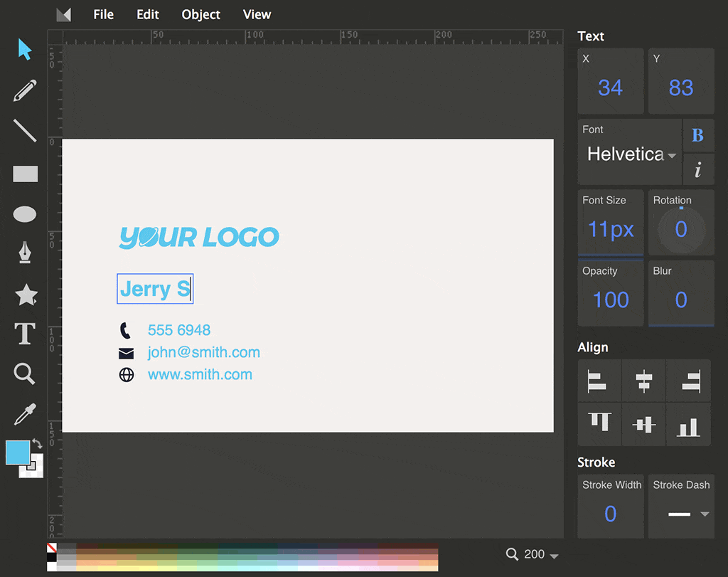Pick the Line tool

25,131
